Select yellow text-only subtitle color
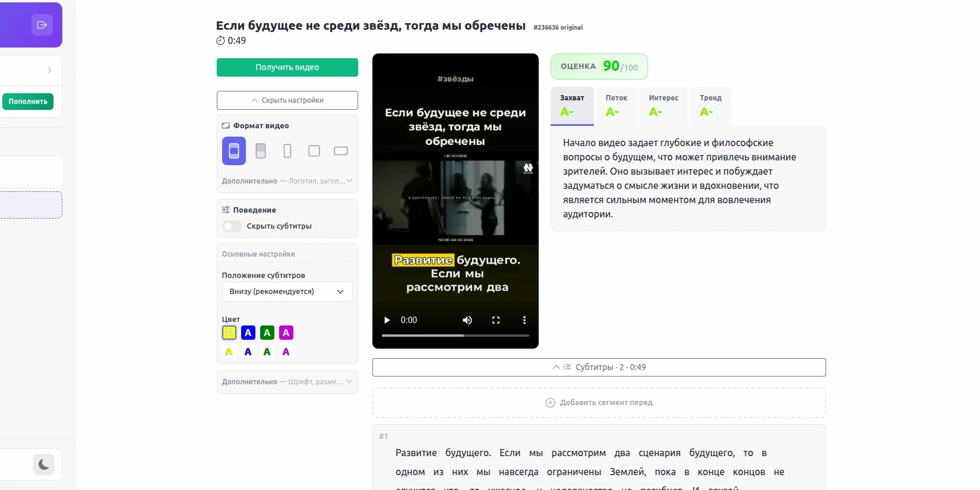This screenshot has width=980, height=490. [x=229, y=352]
